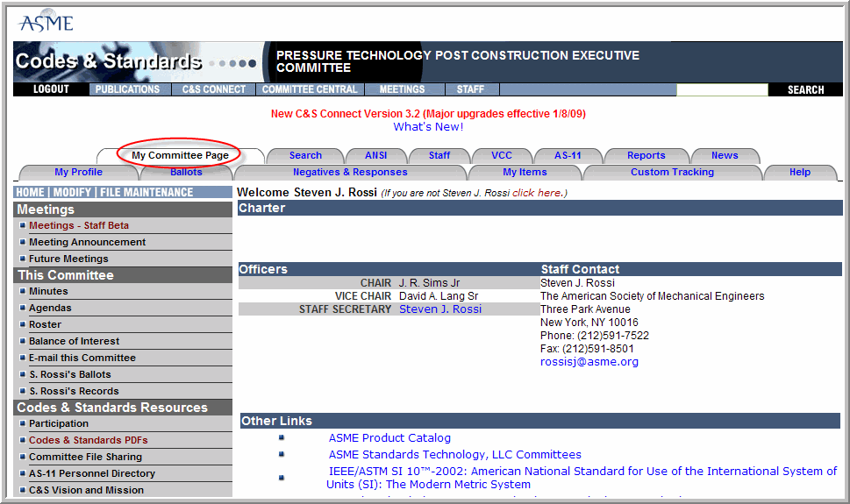Image resolution: width=850 pixels, height=504 pixels.
Task: Open AS-11 Personnel Directory link
Action: pyautogui.click(x=92, y=473)
